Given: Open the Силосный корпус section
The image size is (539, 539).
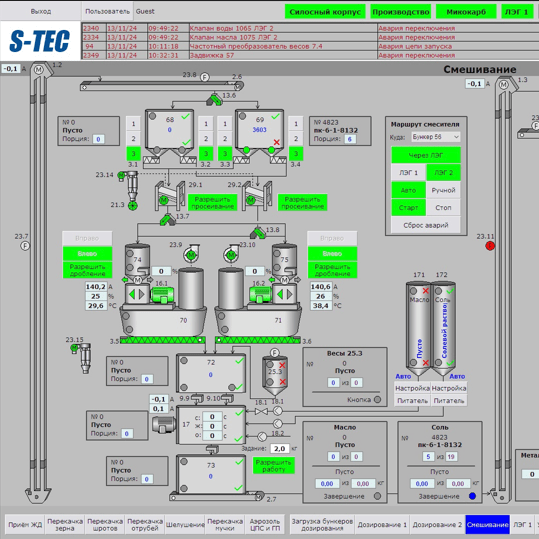Looking at the screenshot, I should [325, 12].
